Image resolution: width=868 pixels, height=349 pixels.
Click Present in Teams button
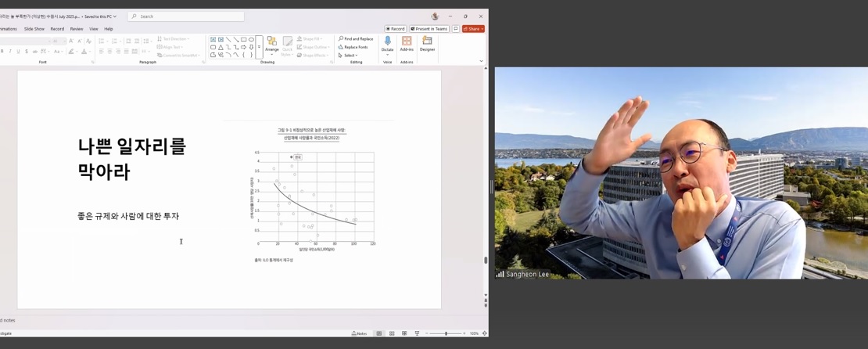(x=429, y=29)
